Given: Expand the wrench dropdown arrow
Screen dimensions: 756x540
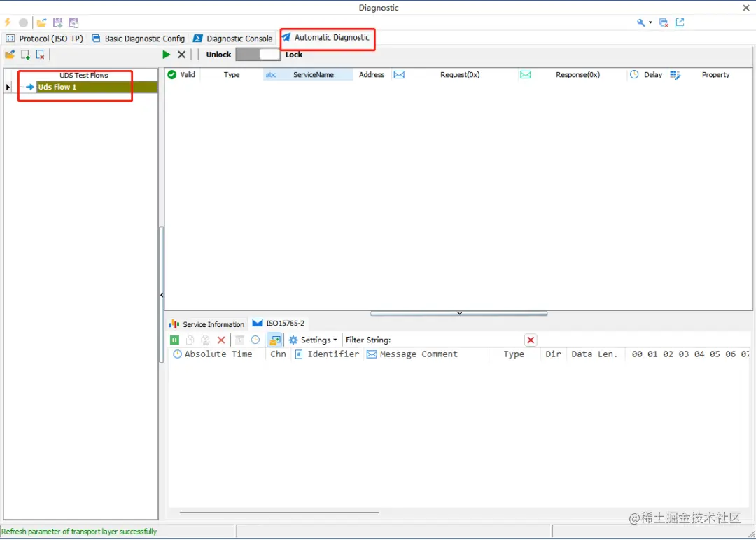Looking at the screenshot, I should coord(650,22).
